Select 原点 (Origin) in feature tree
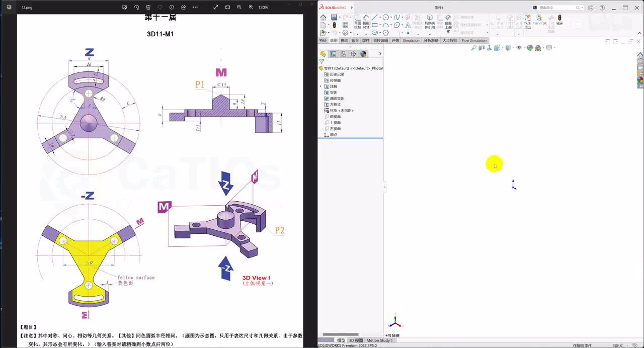 (x=331, y=135)
